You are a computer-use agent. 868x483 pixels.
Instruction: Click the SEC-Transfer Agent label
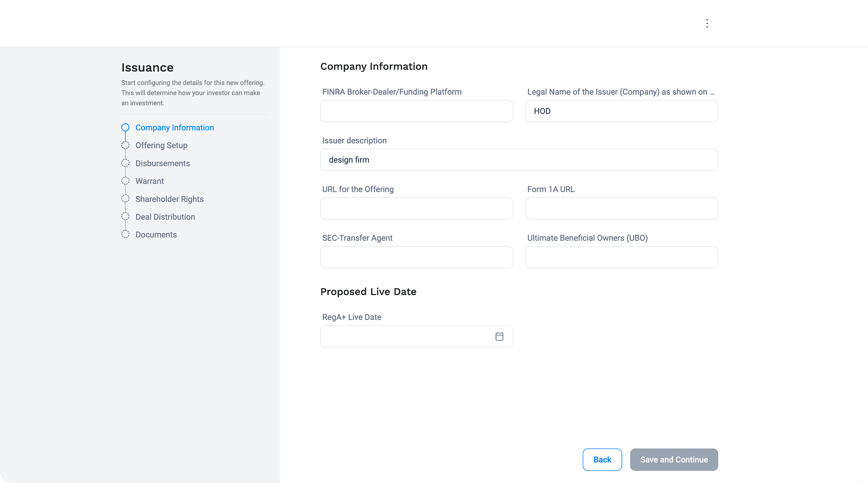click(x=357, y=238)
